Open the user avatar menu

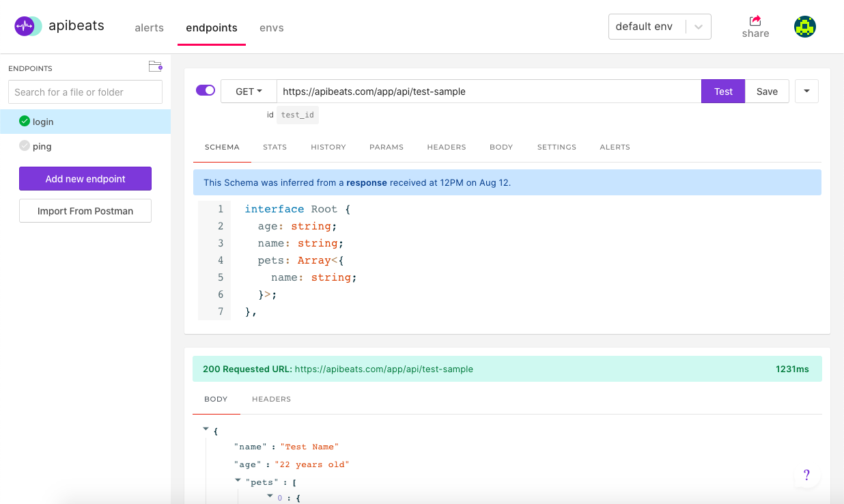[805, 27]
